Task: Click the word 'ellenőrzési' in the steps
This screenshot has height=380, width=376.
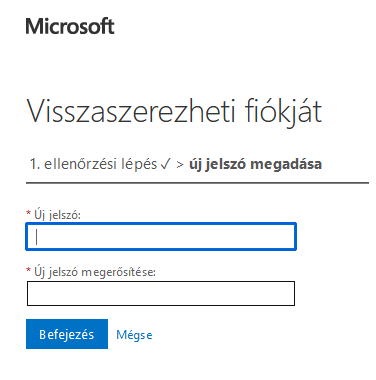Action: coord(81,164)
